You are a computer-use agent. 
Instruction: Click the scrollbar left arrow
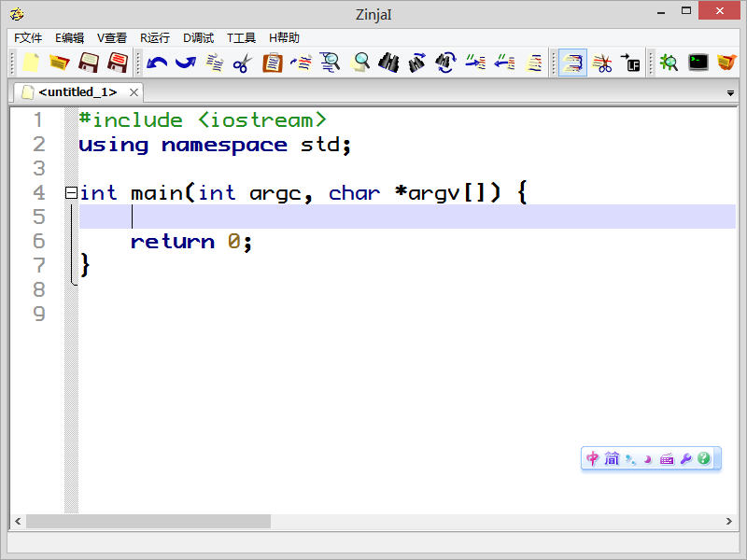[18, 521]
